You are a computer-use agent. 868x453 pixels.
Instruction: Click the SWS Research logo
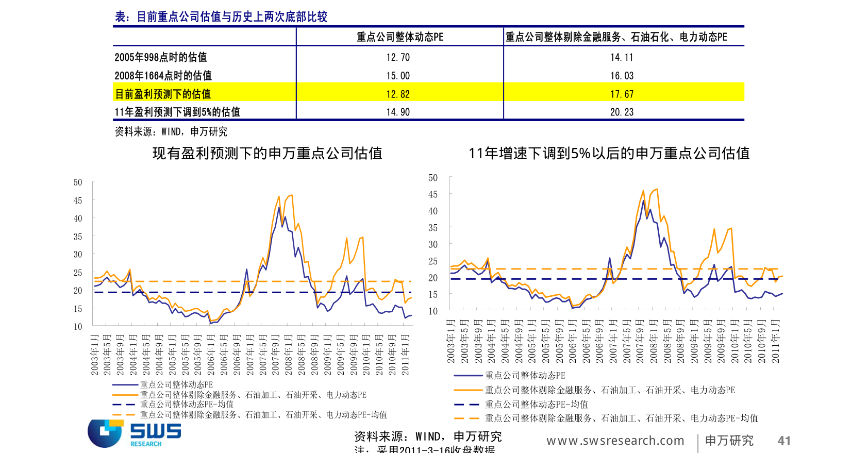(x=134, y=433)
